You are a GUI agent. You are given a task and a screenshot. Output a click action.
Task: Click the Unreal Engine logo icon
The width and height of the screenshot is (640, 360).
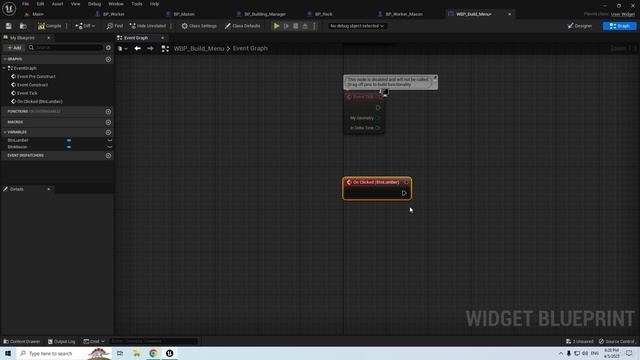coord(9,8)
